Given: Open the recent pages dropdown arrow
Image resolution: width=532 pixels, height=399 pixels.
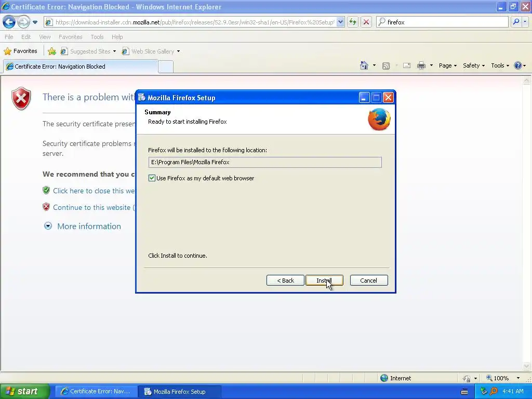Looking at the screenshot, I should pyautogui.click(x=35, y=22).
